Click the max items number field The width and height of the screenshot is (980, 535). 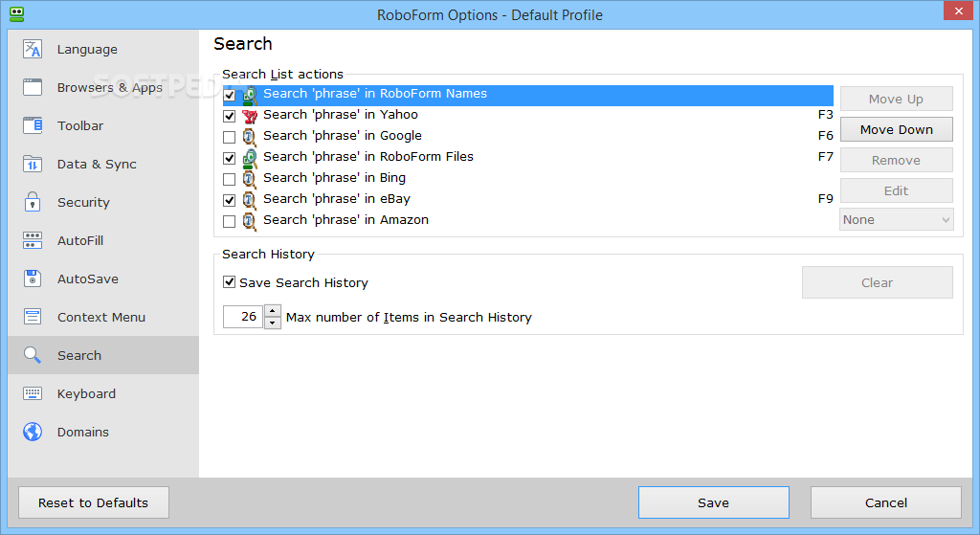[x=243, y=317]
